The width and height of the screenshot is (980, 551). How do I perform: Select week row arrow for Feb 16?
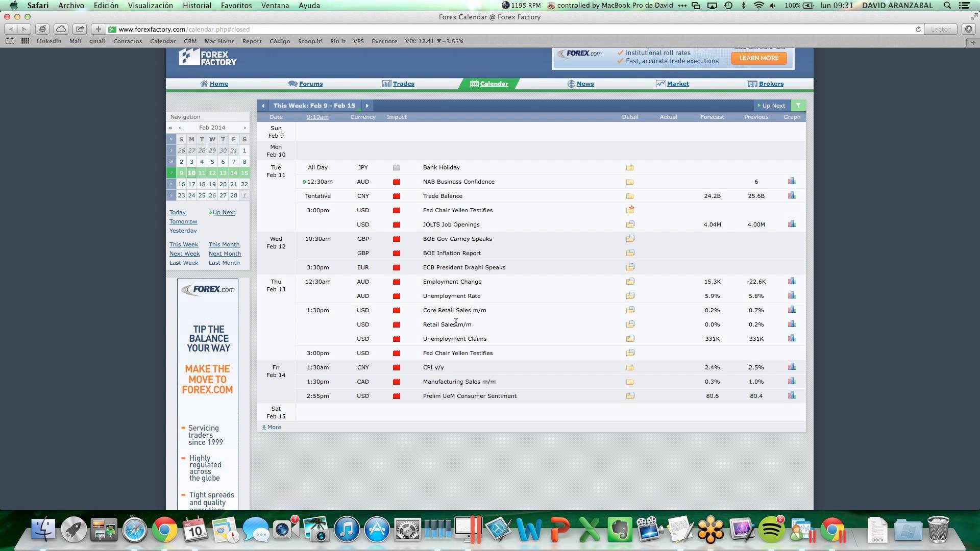coord(171,184)
